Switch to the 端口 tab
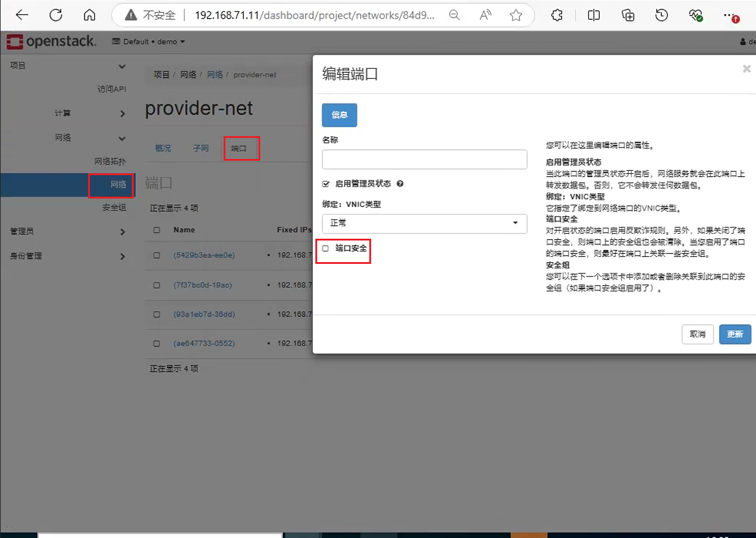 [x=239, y=148]
